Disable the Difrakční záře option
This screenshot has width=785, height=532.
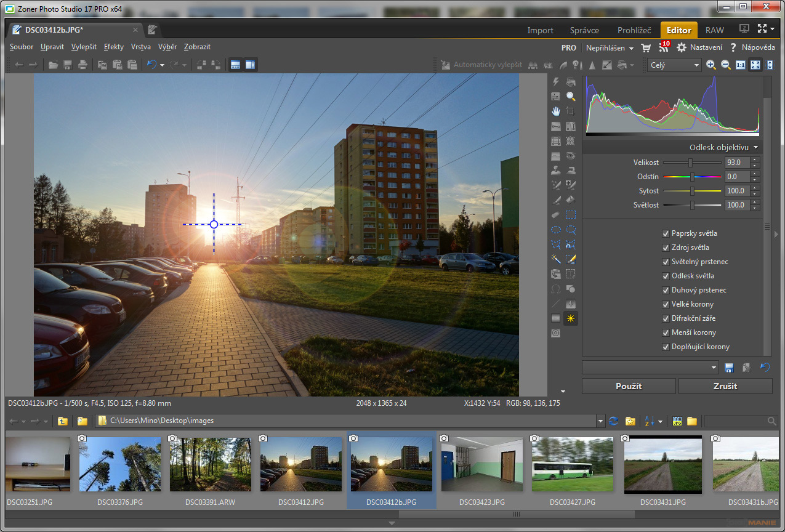(666, 318)
